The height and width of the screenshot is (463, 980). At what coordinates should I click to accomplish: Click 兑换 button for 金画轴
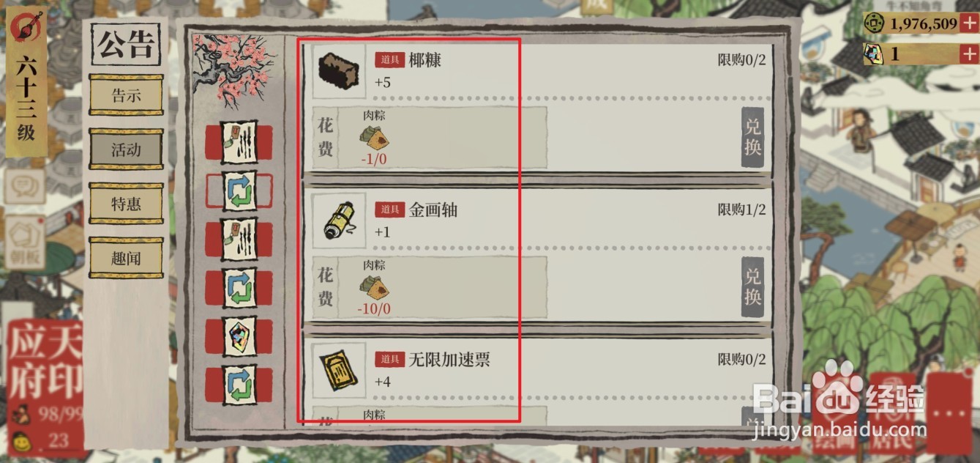[752, 286]
